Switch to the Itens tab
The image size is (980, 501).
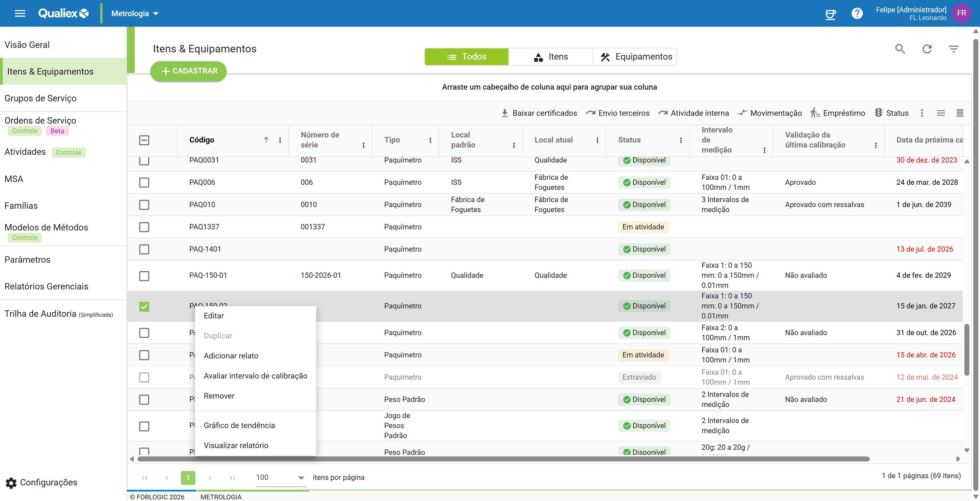click(x=550, y=57)
